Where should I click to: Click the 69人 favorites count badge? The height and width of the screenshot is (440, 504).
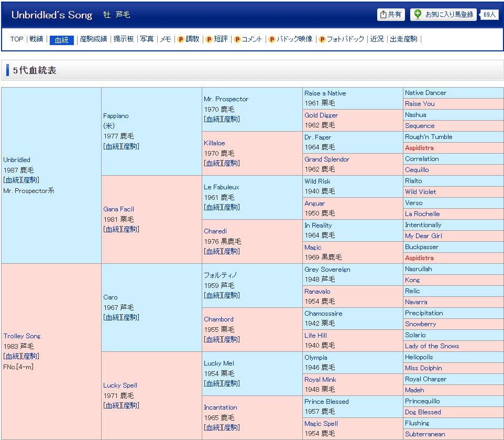click(489, 15)
